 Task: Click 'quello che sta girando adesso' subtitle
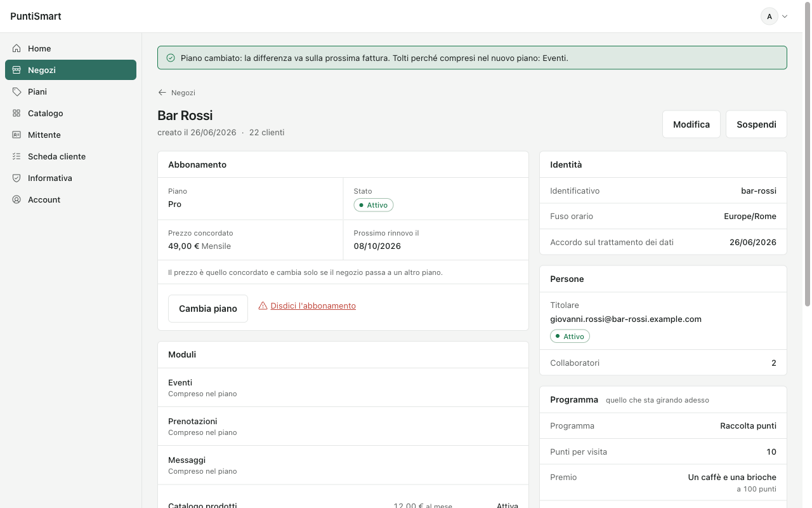point(657,400)
